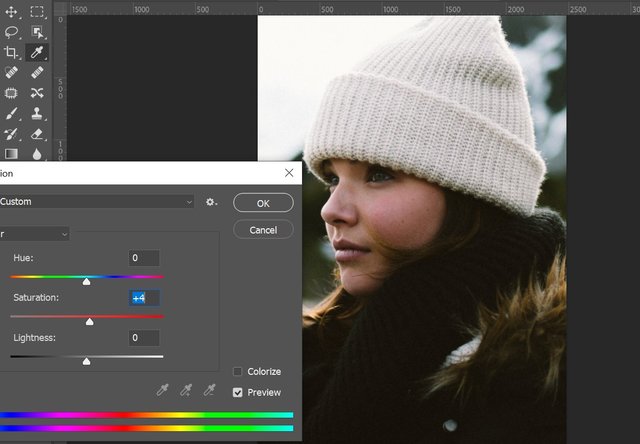Select the Brush tool

click(11, 113)
